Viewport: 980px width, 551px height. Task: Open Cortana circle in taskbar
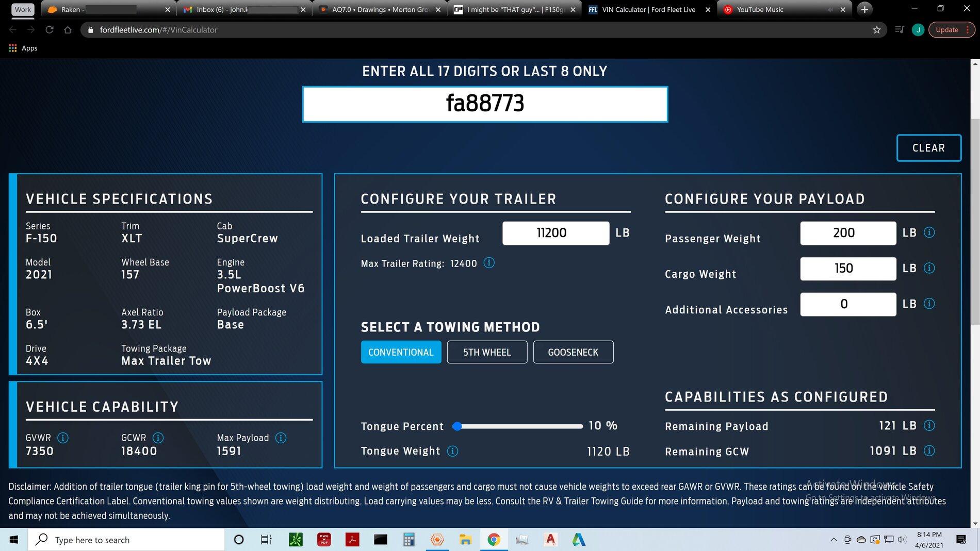[x=239, y=540]
